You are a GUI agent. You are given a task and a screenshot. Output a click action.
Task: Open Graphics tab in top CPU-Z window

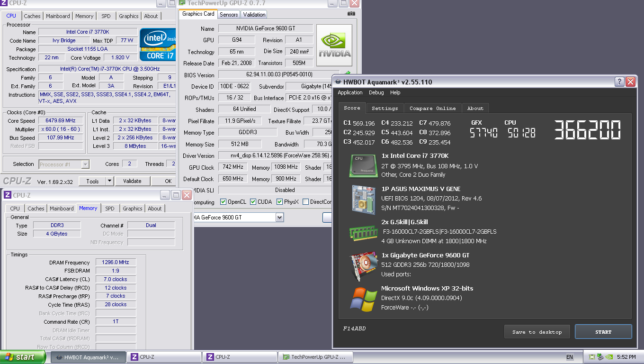(128, 16)
